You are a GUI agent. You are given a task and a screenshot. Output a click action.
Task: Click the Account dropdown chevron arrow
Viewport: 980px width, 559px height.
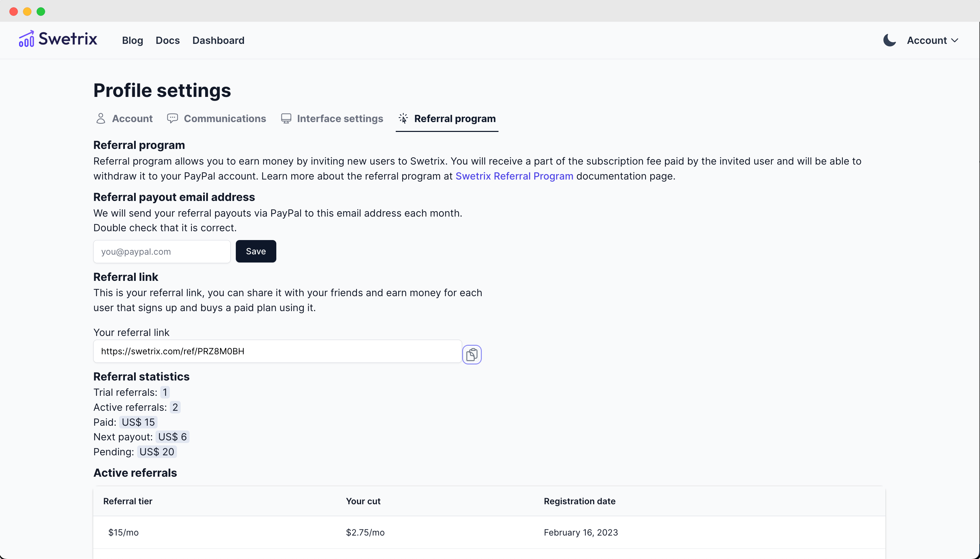pyautogui.click(x=954, y=40)
